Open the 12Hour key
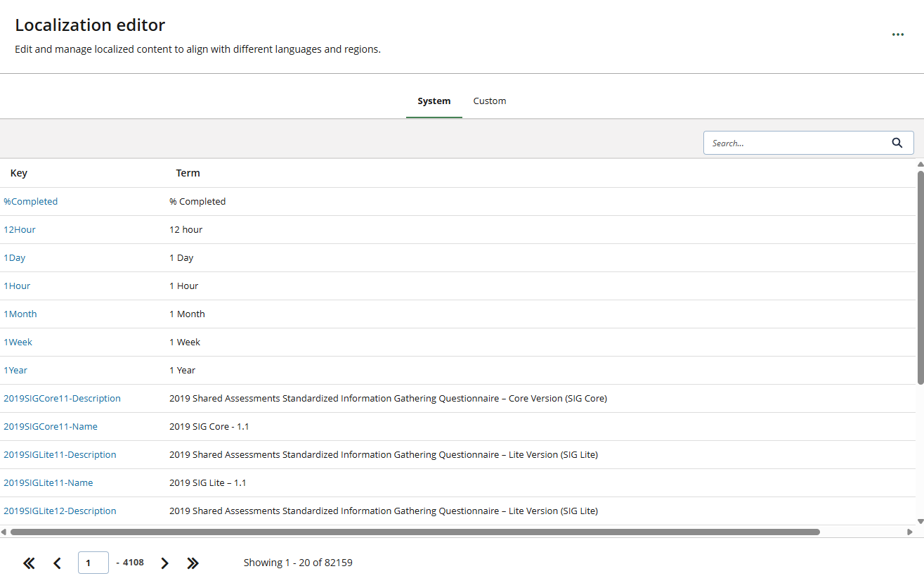 [20, 230]
